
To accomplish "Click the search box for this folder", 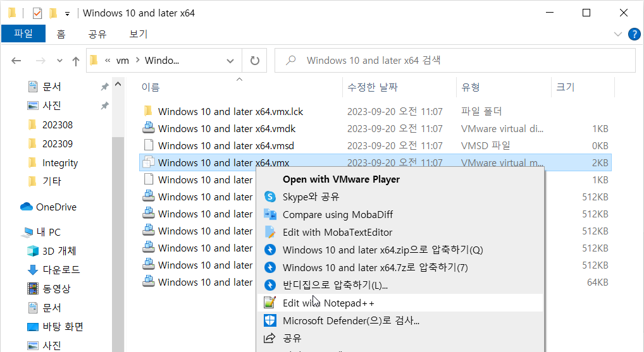I will [455, 60].
